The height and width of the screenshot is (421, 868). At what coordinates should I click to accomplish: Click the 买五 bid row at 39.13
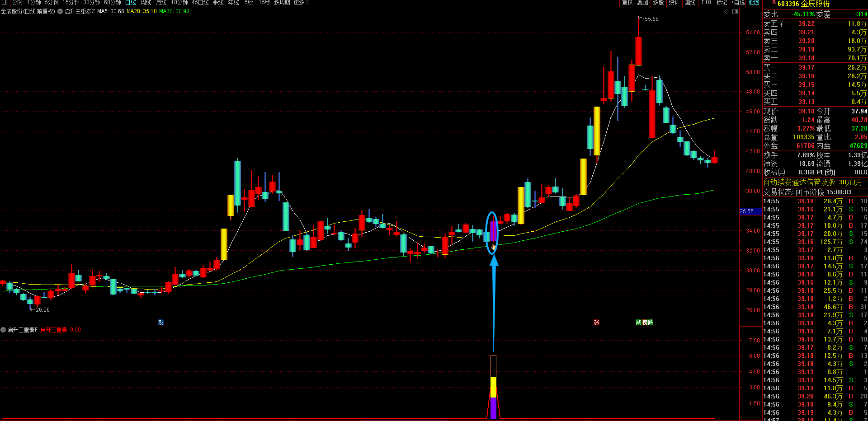[x=815, y=102]
